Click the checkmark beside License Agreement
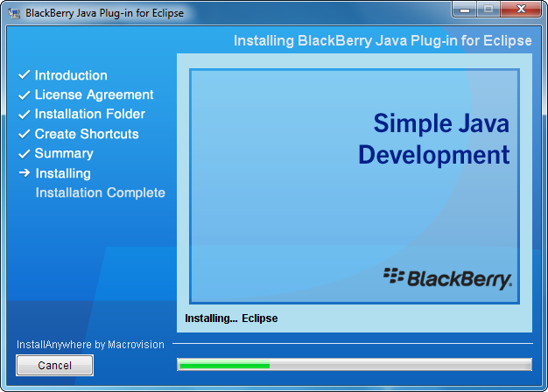 [x=25, y=94]
